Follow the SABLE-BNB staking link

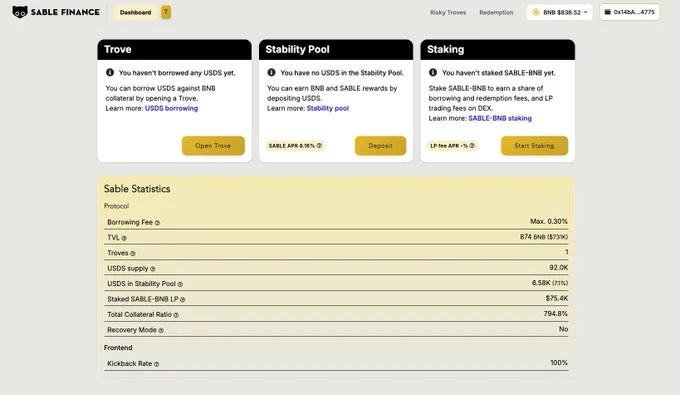(500, 118)
